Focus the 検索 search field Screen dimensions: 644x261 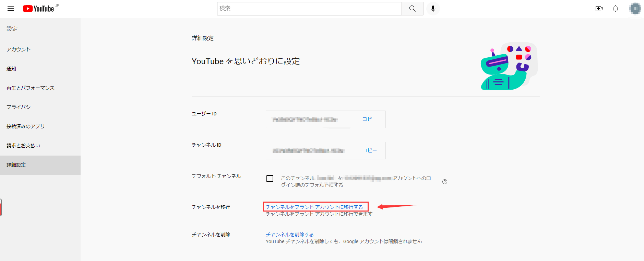coord(309,9)
